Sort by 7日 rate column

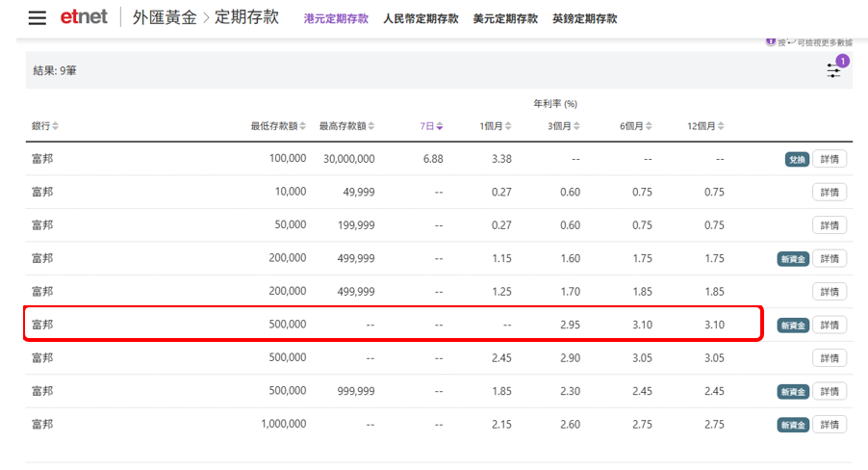point(431,126)
